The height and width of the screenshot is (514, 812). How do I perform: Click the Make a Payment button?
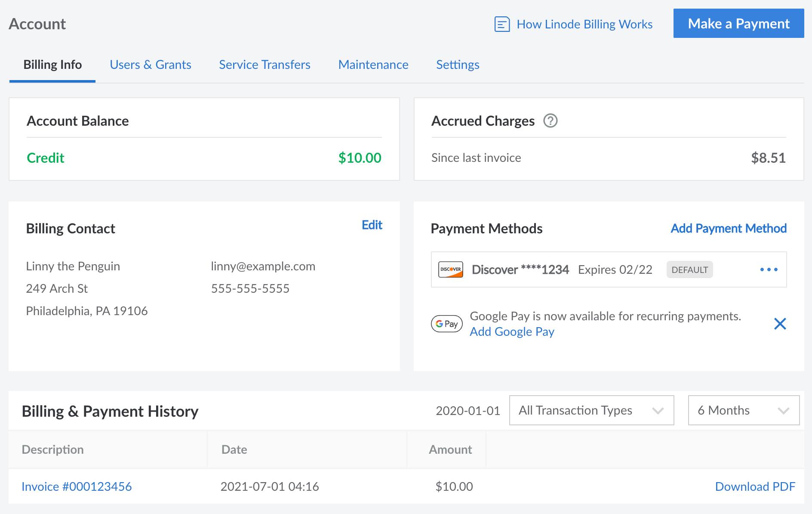(x=738, y=24)
